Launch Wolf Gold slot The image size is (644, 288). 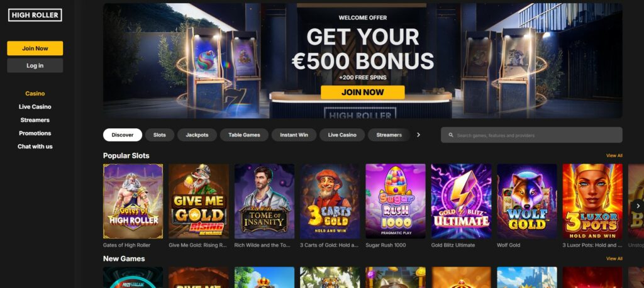coord(527,201)
